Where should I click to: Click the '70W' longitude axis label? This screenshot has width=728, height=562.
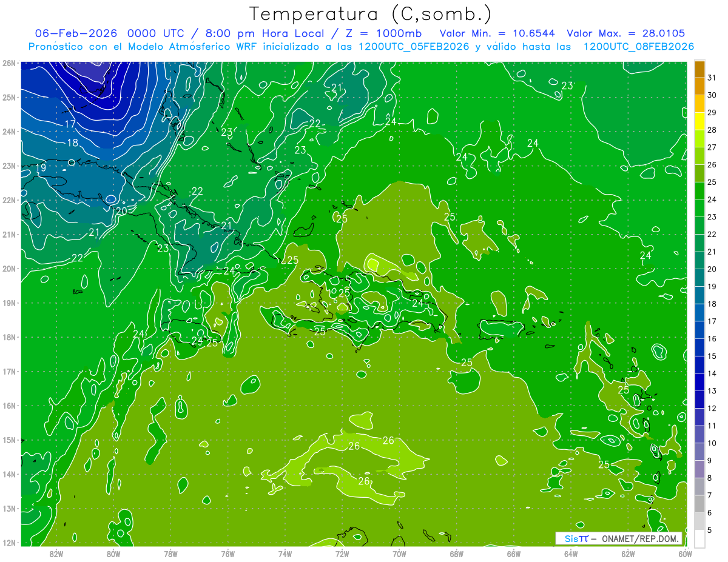(399, 554)
